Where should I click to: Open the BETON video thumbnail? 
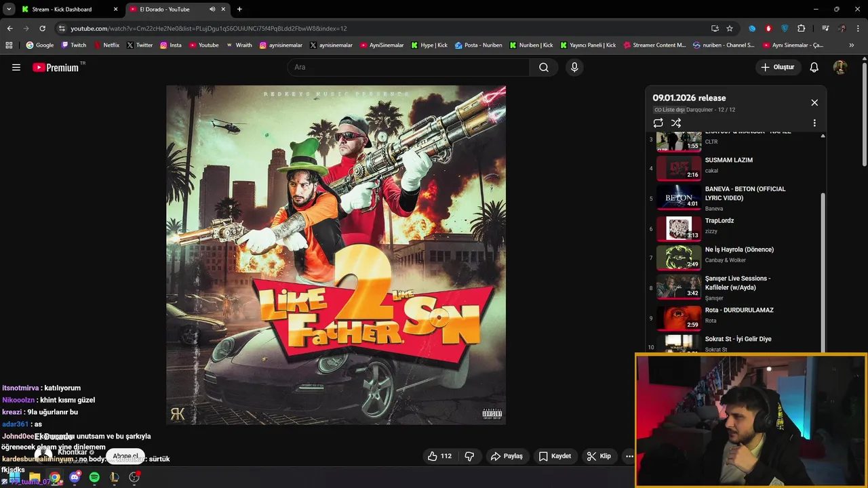[x=679, y=198]
